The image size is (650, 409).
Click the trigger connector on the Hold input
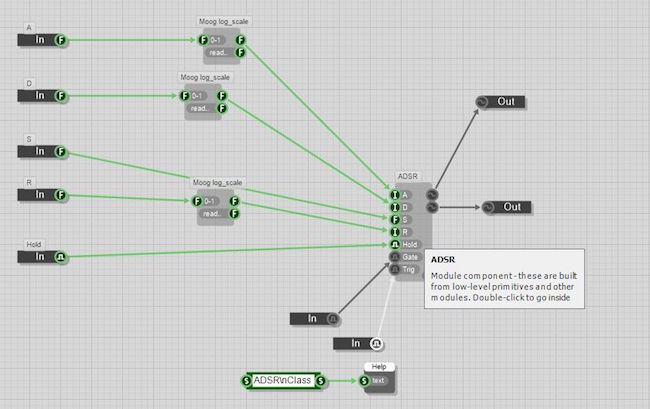pos(61,257)
